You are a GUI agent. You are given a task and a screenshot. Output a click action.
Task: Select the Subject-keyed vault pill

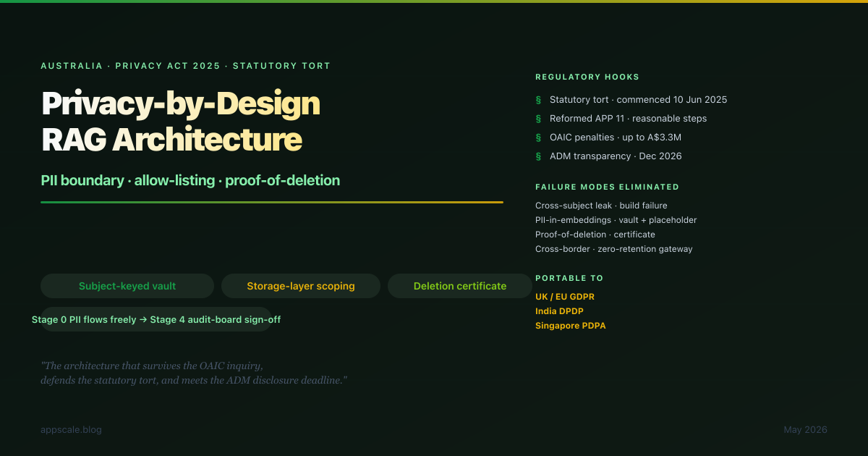[127, 286]
